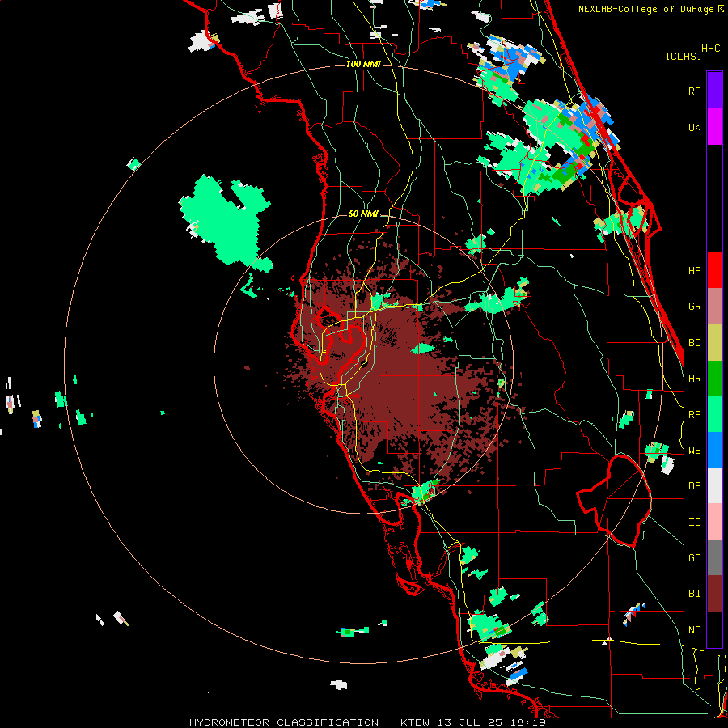This screenshot has width=728, height=728.
Task: Click the '18:19' timestamp
Action: (527, 722)
